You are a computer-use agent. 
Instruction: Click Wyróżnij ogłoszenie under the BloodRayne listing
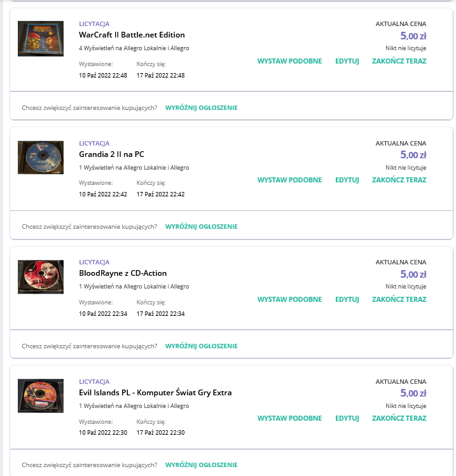tap(202, 346)
